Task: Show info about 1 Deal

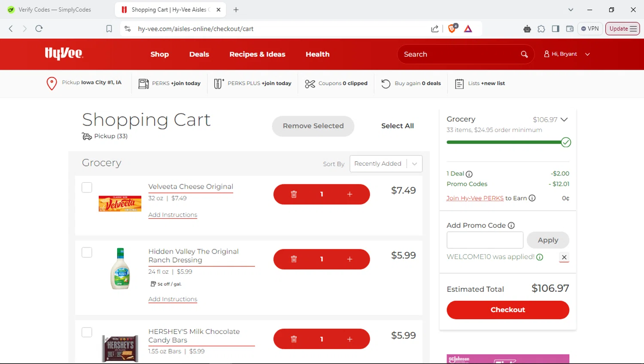Action: (x=469, y=174)
